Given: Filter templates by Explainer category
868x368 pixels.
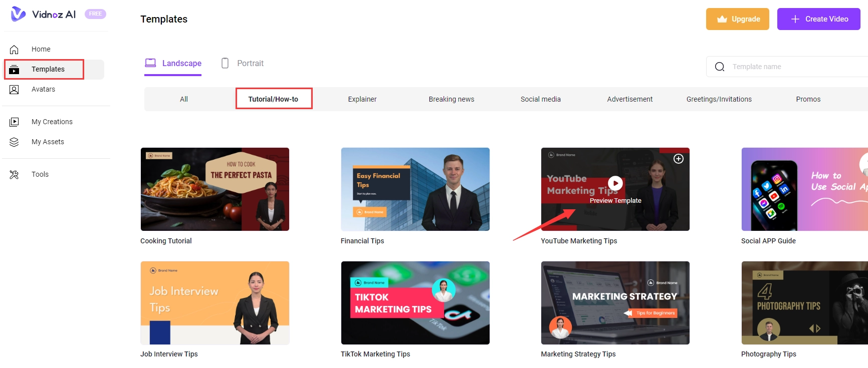Looking at the screenshot, I should pos(362,99).
